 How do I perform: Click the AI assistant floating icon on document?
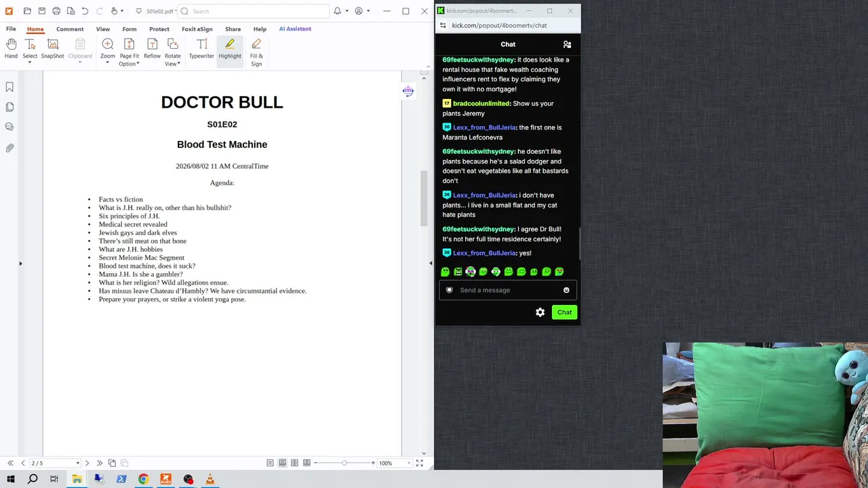pos(408,91)
